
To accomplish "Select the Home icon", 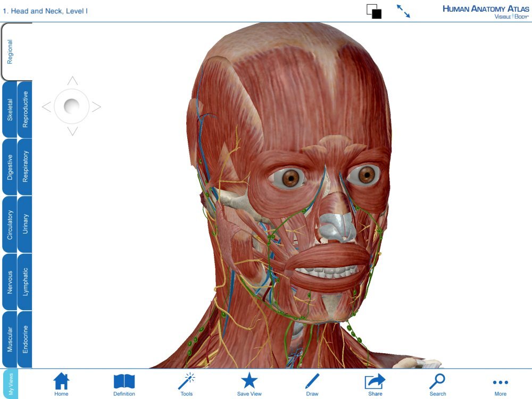I will [62, 382].
